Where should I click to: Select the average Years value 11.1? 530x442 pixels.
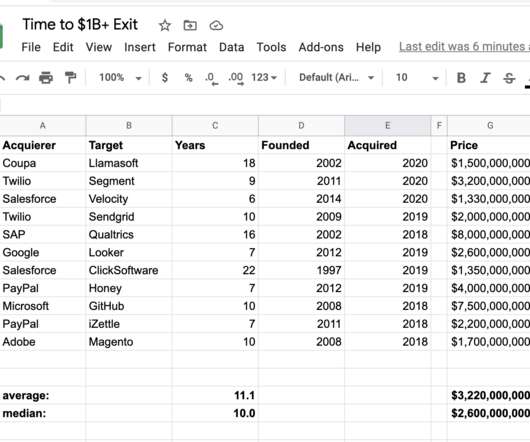pyautogui.click(x=215, y=395)
